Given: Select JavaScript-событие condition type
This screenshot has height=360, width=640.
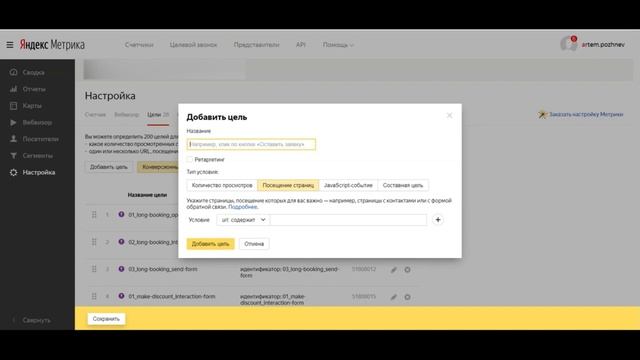Looking at the screenshot, I should coord(348,185).
